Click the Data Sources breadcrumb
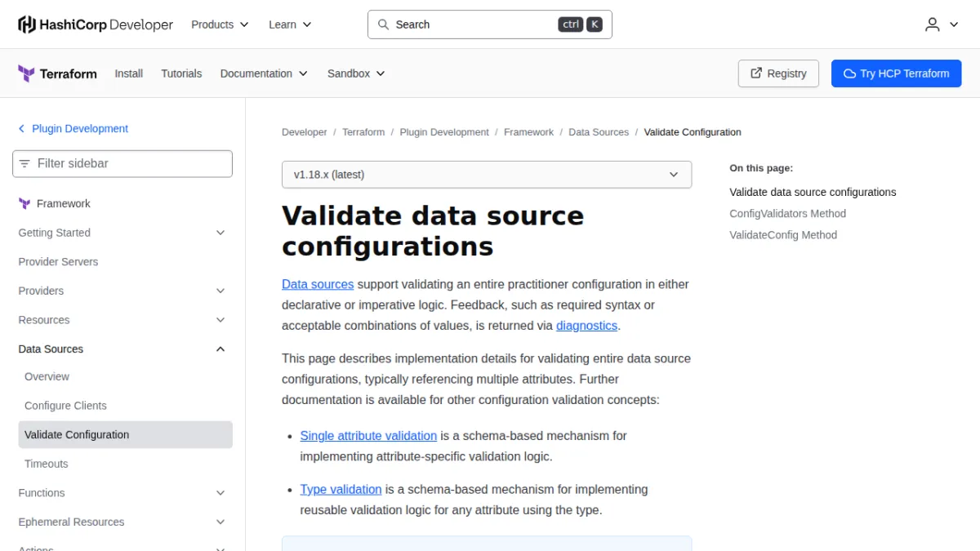 click(599, 132)
